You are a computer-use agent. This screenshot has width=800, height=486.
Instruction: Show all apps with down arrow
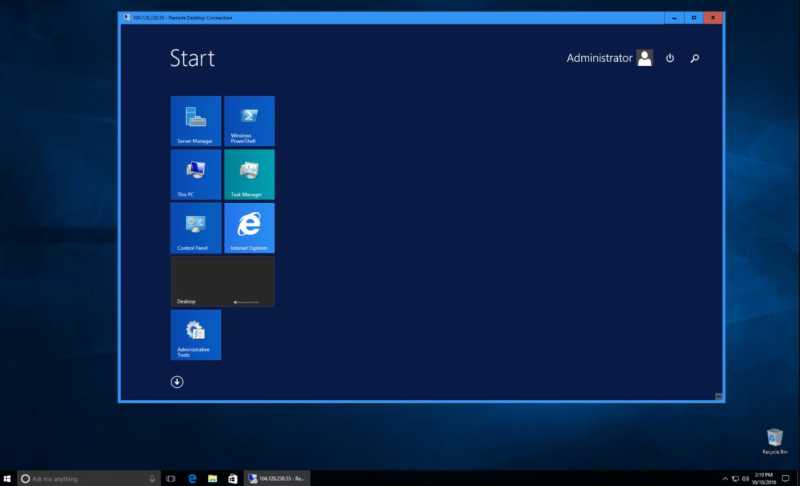(177, 382)
